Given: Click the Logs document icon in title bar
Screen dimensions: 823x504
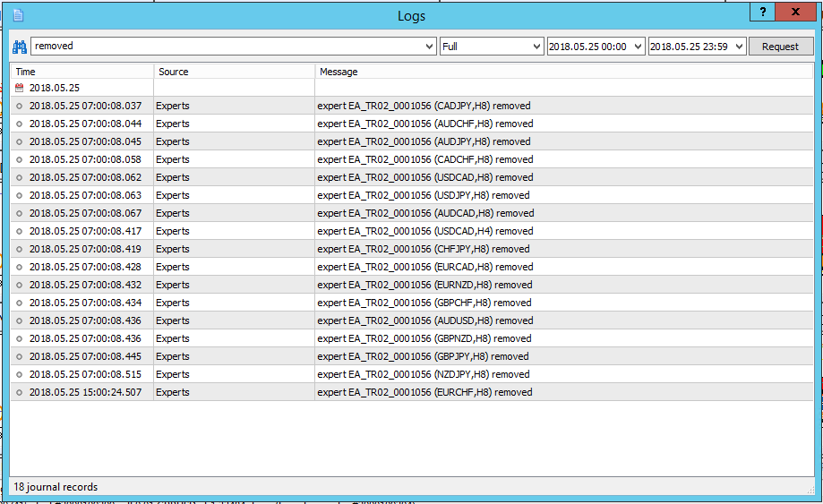Looking at the screenshot, I should [x=19, y=15].
